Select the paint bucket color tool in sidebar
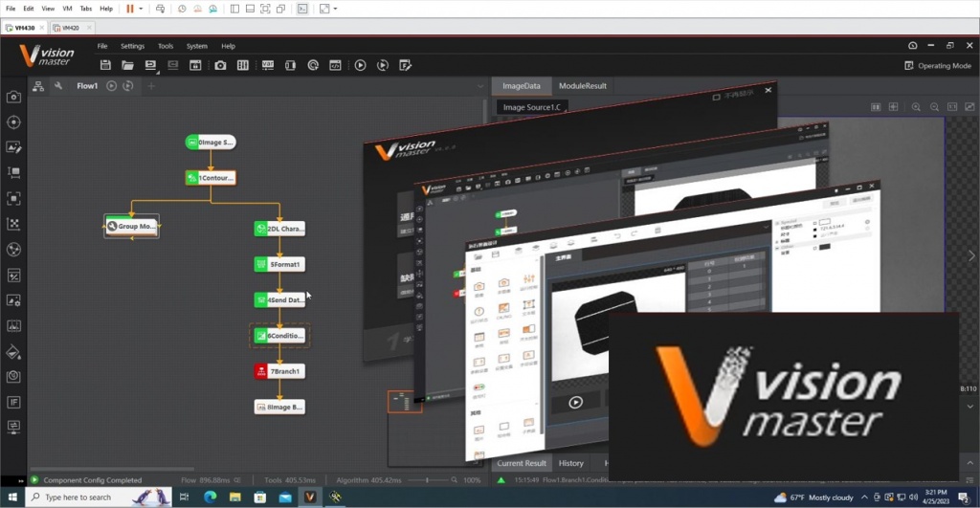Viewport: 980px width, 508px height. 13,352
